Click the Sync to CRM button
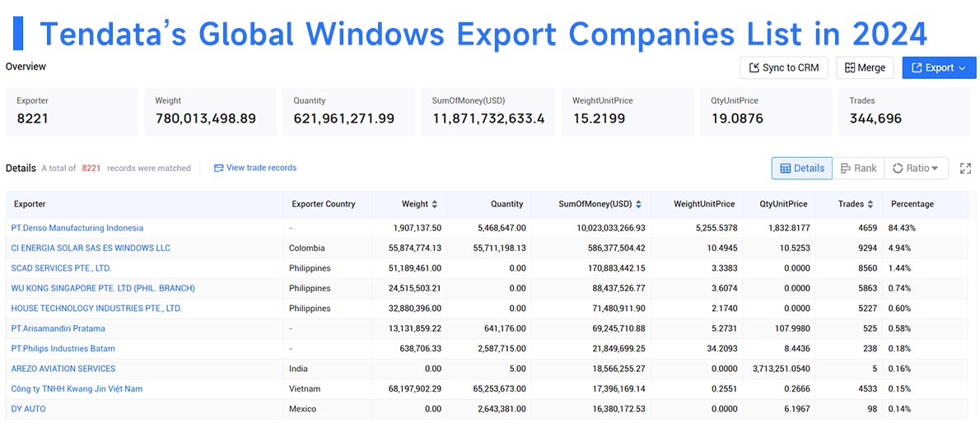The height and width of the screenshot is (427, 980). point(784,68)
